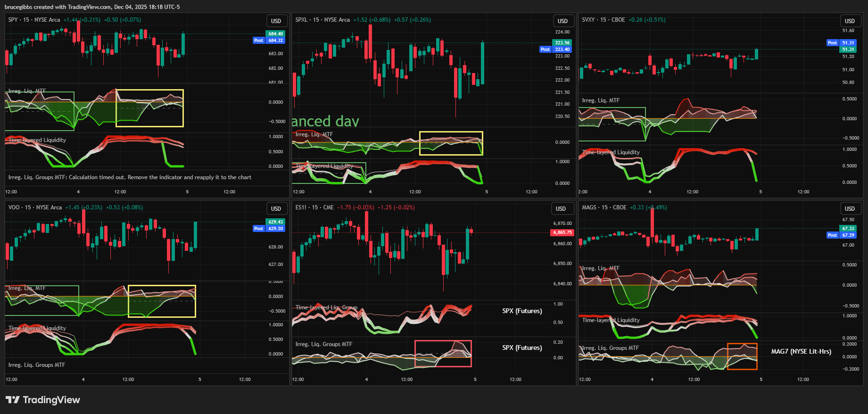Viewport: 868px width, 414px height.
Task: Click the red 6,865.75 price tag on ES1!
Action: pyautogui.click(x=562, y=232)
